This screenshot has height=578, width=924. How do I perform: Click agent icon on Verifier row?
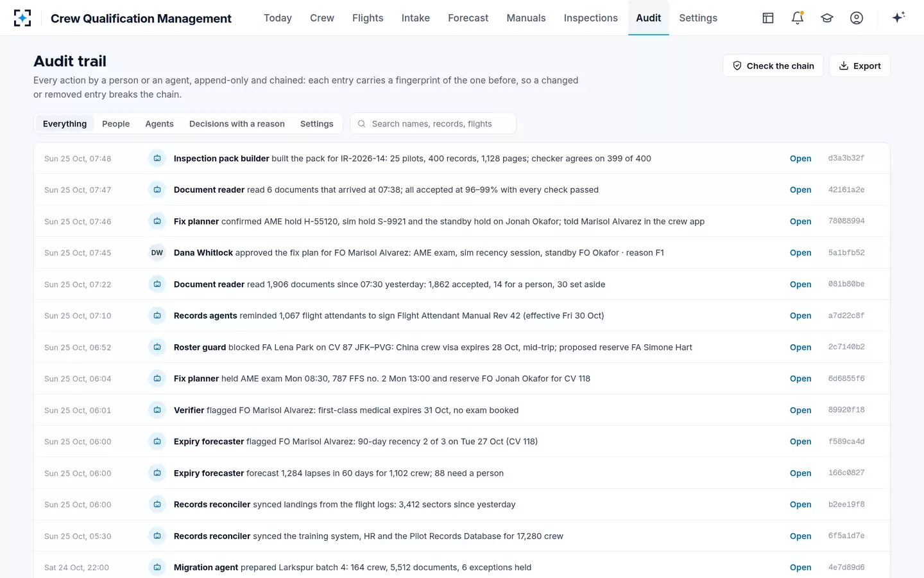pos(157,410)
